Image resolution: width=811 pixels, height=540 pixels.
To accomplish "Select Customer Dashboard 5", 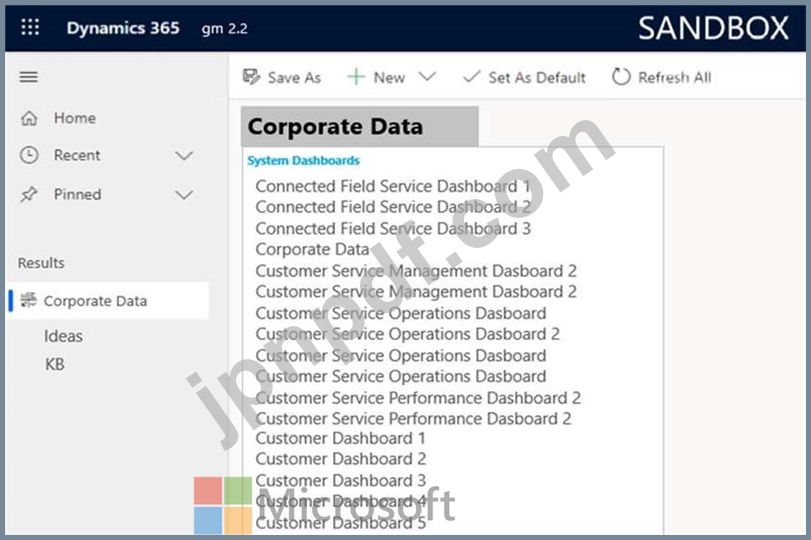I will coord(341,523).
